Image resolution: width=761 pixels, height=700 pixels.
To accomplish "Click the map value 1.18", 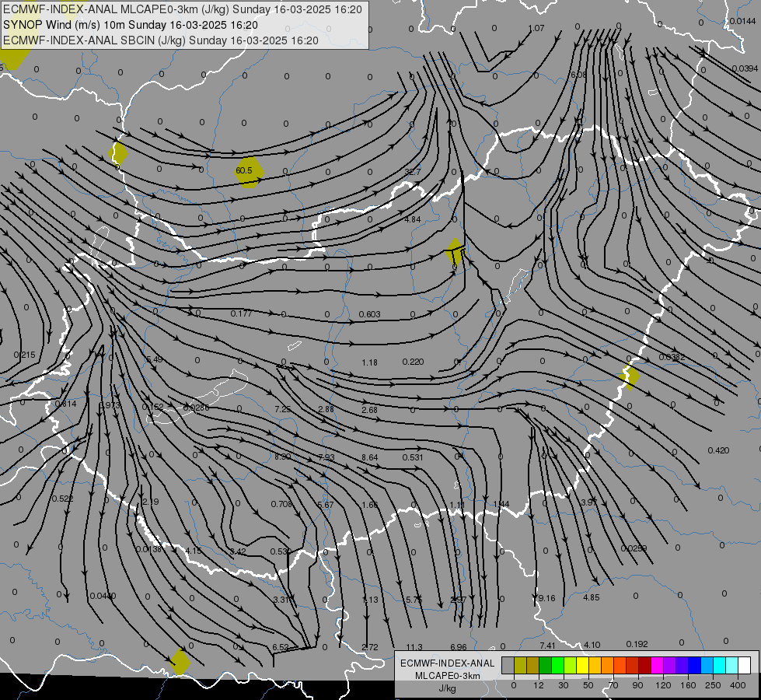I will [369, 362].
